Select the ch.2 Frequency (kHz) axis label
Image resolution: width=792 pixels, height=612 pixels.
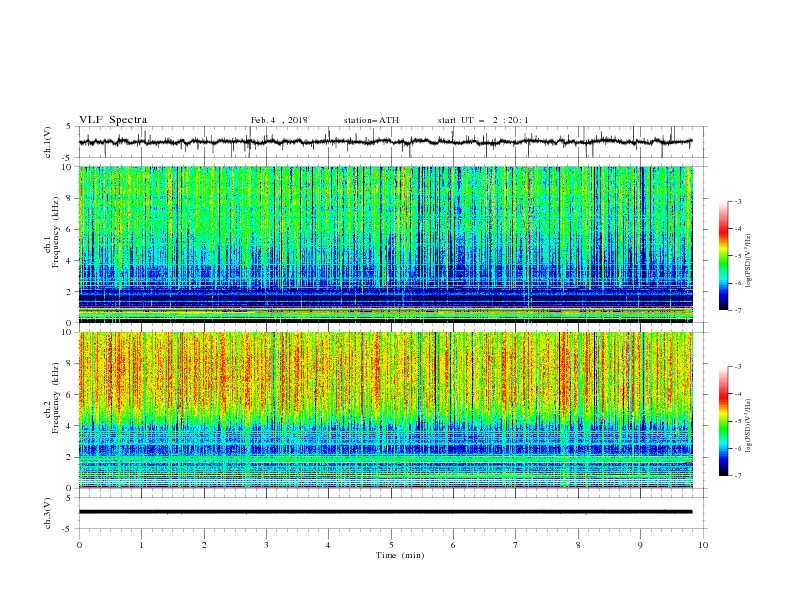[52, 397]
